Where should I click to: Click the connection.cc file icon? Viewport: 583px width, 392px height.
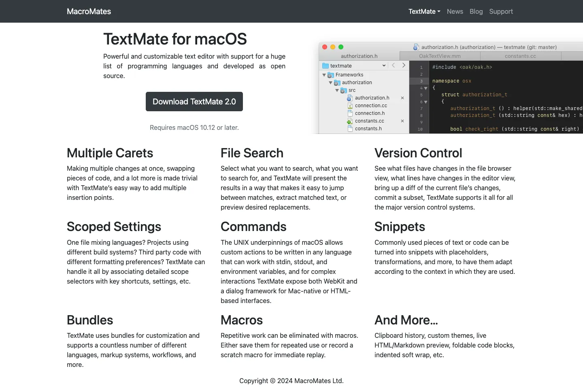350,106
